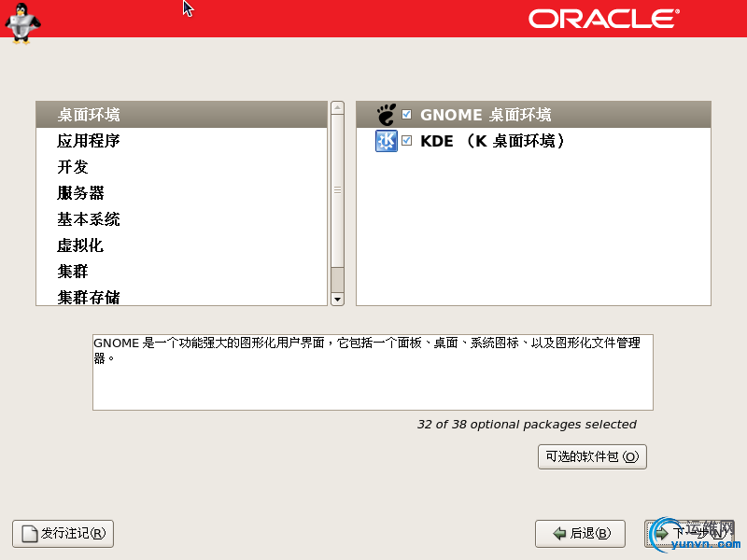Select the 基本系统 category
The image size is (747, 560).
pos(181,219)
